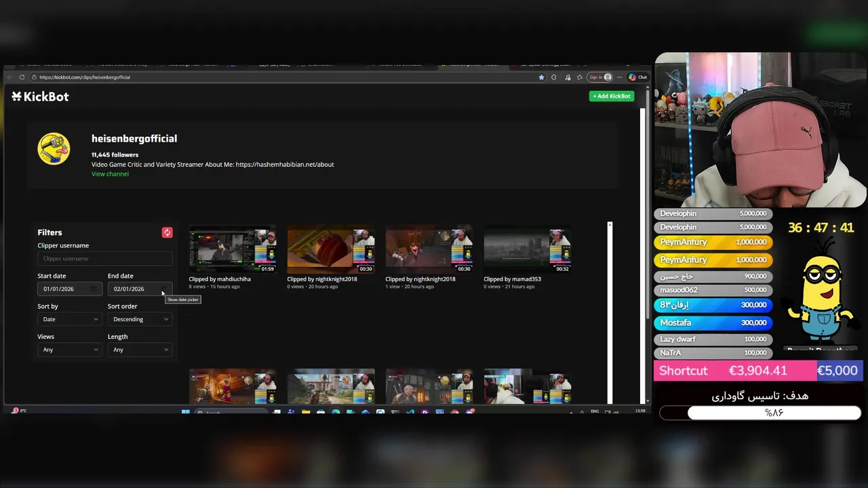Viewport: 868px width, 488px height.
Task: Click the NaTrA donation entry
Action: coord(713,352)
